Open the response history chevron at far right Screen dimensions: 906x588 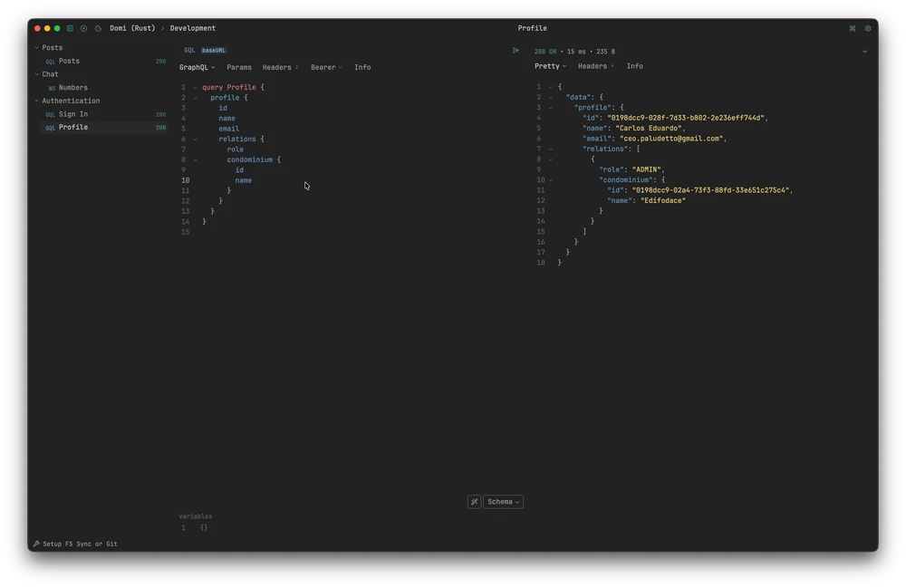pos(864,52)
